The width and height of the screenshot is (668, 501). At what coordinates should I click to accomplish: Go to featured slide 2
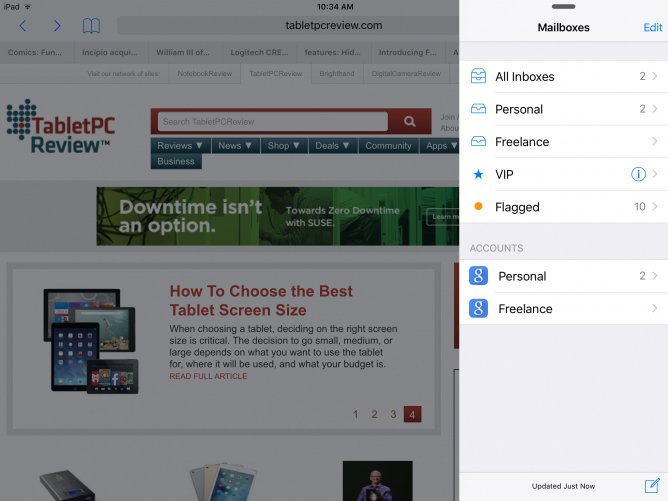point(374,414)
